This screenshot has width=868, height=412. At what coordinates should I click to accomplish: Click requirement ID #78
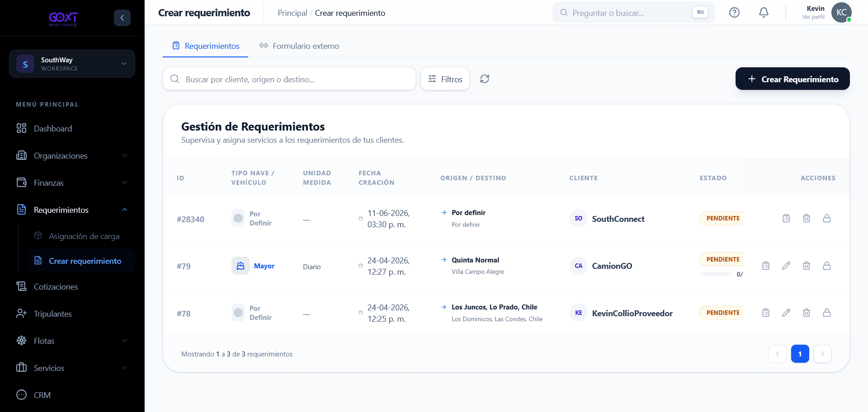pyautogui.click(x=184, y=314)
